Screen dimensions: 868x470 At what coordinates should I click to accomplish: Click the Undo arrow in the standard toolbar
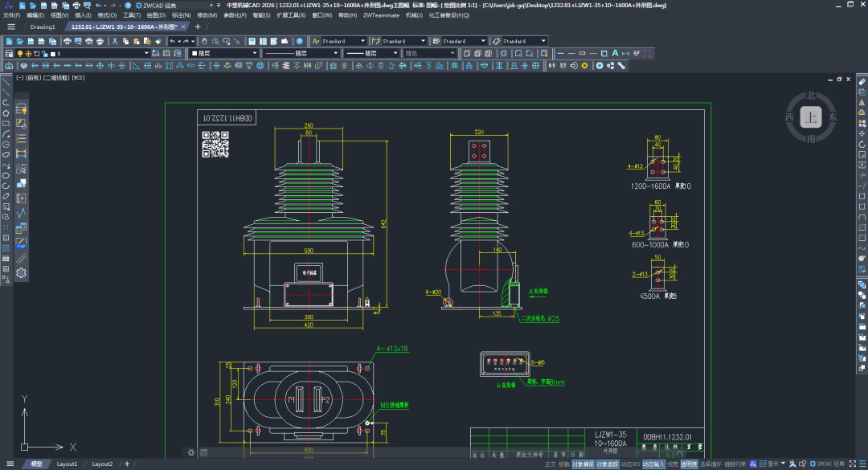172,41
